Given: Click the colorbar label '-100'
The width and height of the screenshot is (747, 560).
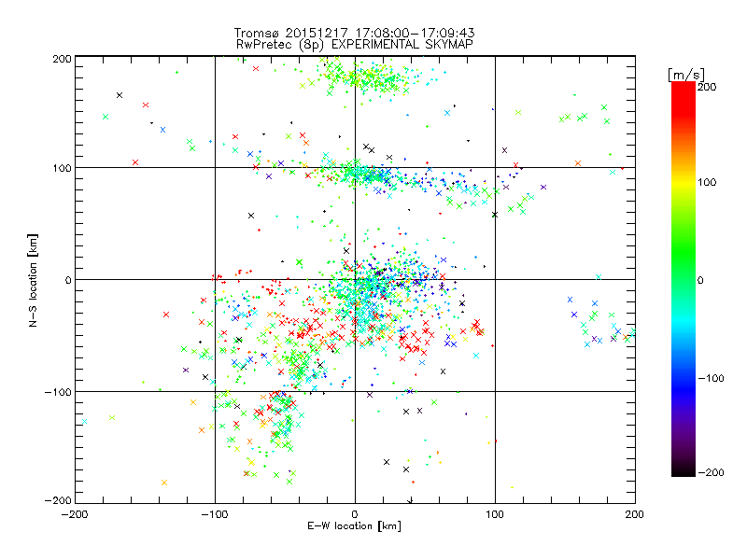Looking at the screenshot, I should click(711, 378).
